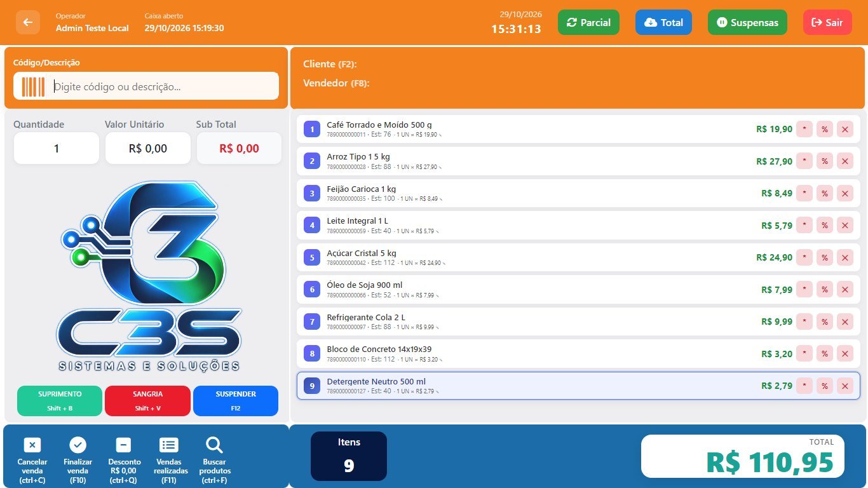The width and height of the screenshot is (868, 488).
Task: Click the green SUPRIMENTO button
Action: point(60,401)
